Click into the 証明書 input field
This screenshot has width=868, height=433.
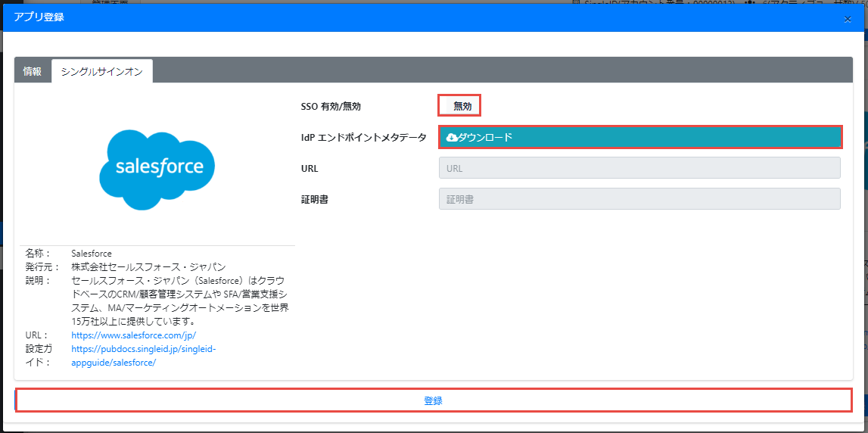tap(639, 199)
